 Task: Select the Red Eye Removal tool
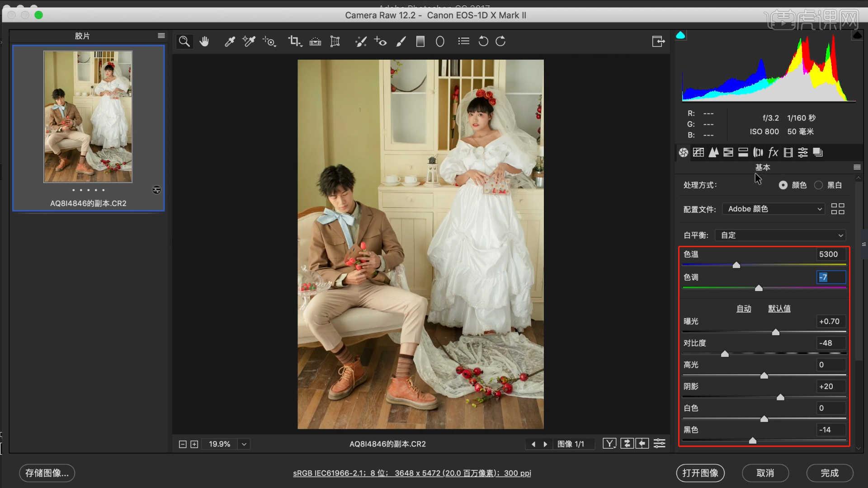click(380, 42)
